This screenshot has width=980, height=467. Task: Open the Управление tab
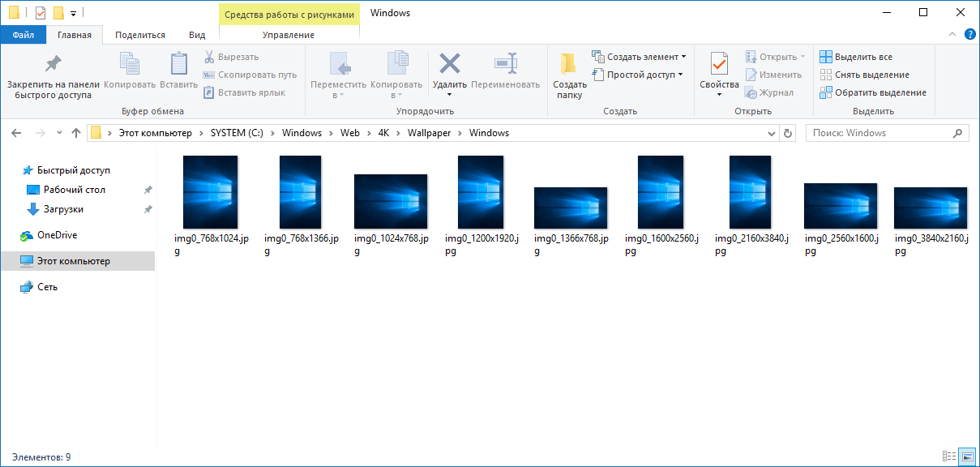[x=289, y=35]
